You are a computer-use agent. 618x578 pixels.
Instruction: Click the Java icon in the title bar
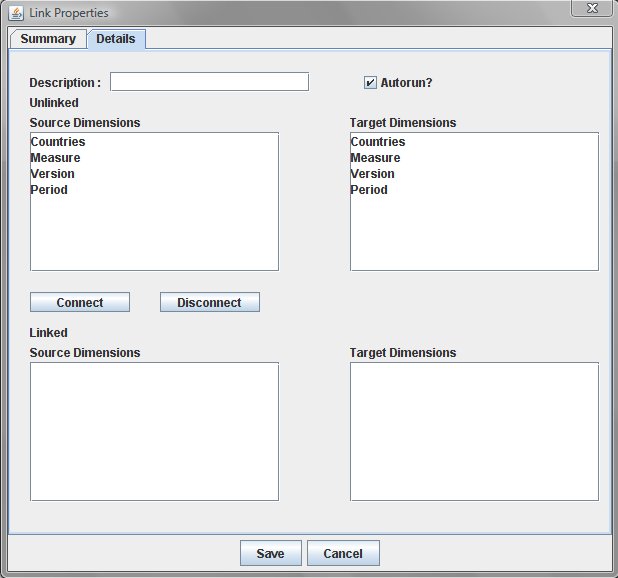pyautogui.click(x=16, y=13)
